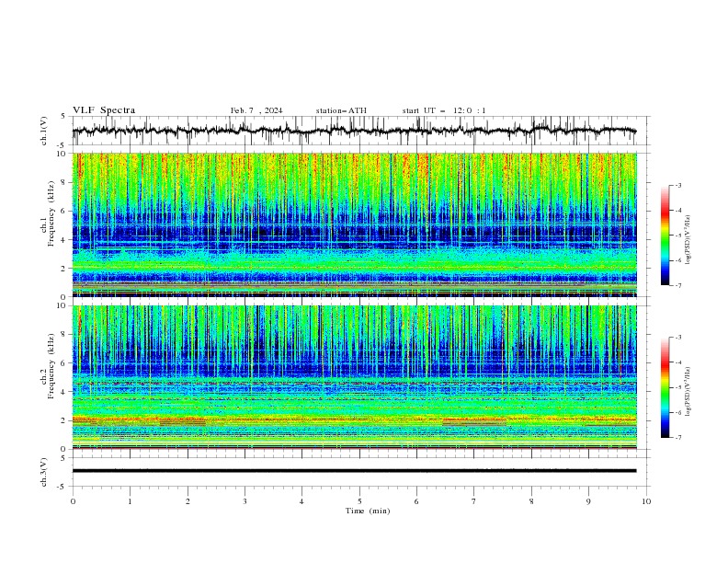Select lower color bar's "log(PSD)(V²/Hz)" label
Viewport: 728px width, 563px height.
coord(688,392)
